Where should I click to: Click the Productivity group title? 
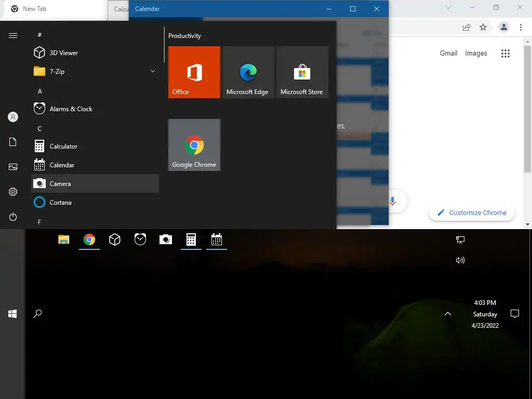tap(184, 36)
